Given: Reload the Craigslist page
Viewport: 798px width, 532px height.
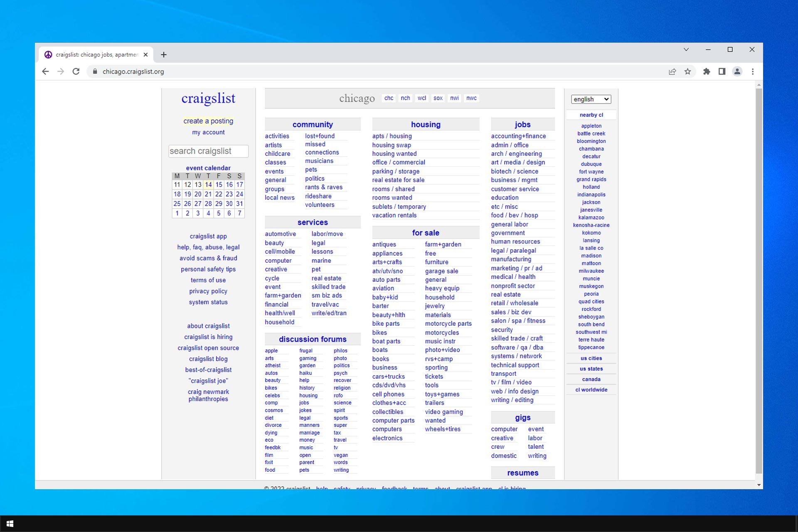Looking at the screenshot, I should [76, 71].
